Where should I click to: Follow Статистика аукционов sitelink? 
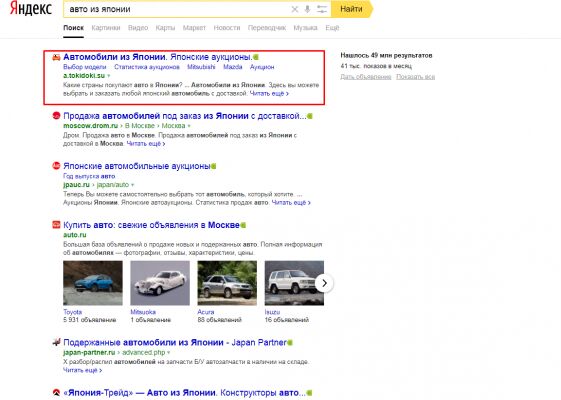coord(147,67)
